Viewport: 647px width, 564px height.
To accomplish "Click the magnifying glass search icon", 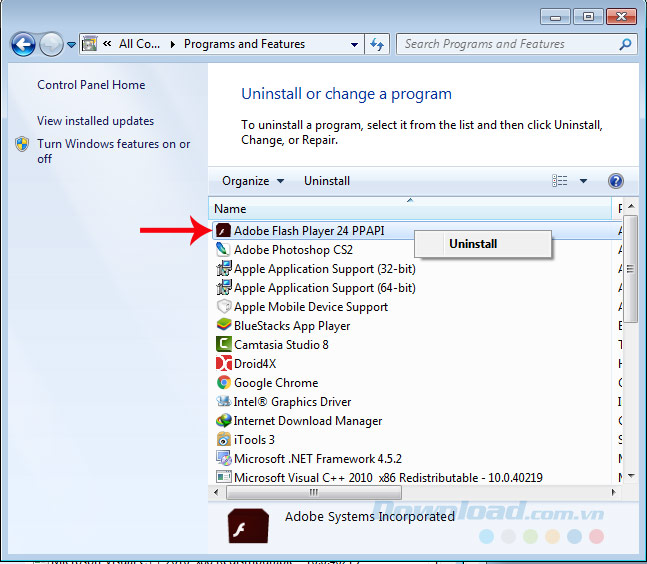I will pos(626,44).
